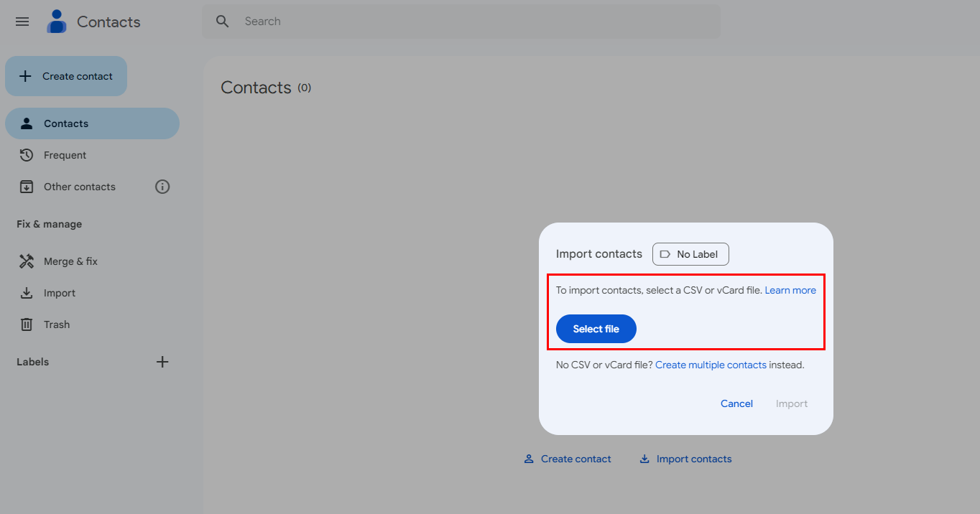Viewport: 980px width, 514px height.
Task: Open the Trash
Action: 55,324
